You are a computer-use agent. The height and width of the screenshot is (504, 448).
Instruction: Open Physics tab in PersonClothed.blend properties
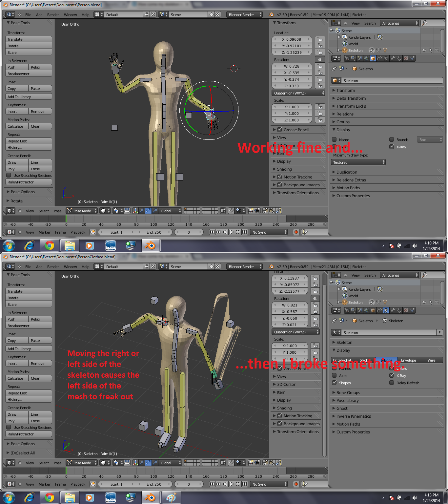pos(412,310)
